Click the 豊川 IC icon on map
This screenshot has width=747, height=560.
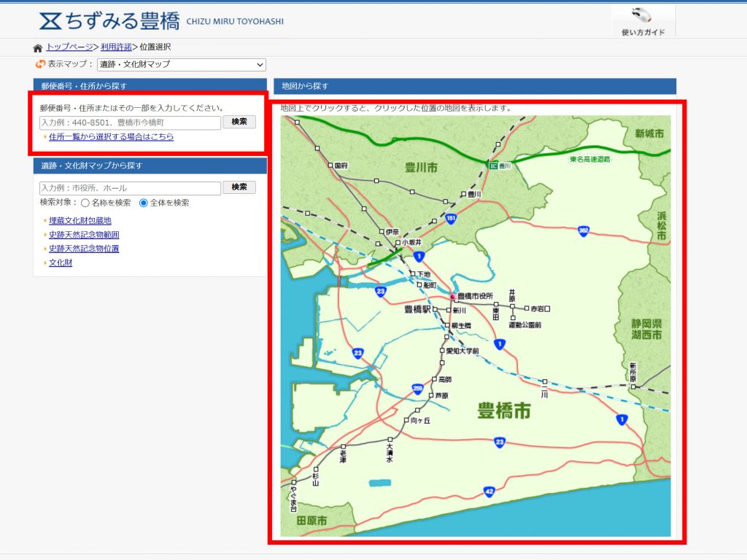click(494, 166)
